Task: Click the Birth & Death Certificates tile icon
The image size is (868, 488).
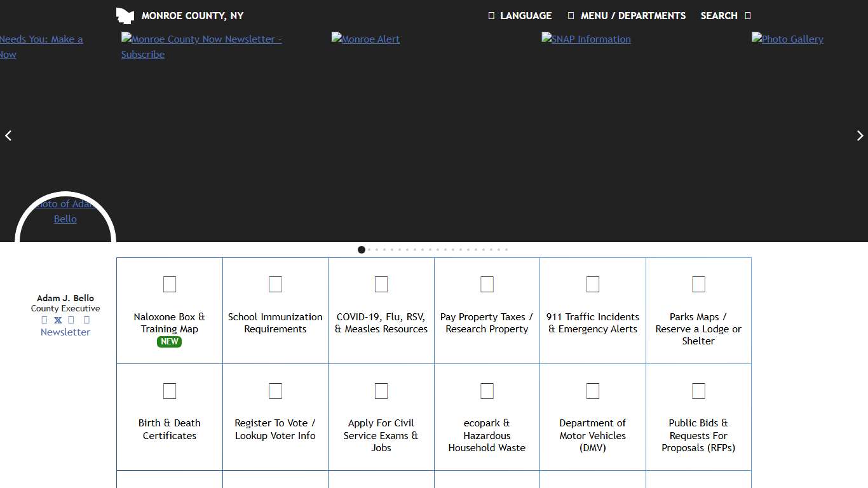Action: (x=170, y=391)
